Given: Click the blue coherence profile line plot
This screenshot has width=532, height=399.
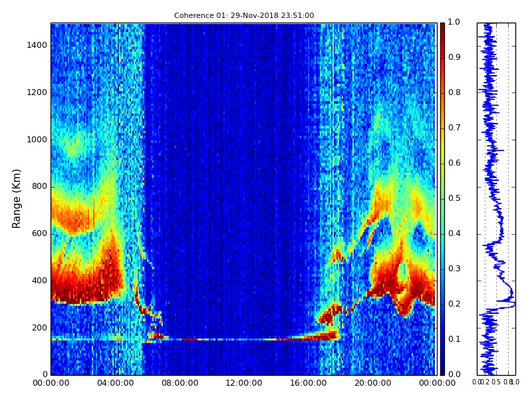Looking at the screenshot, I should [496, 199].
